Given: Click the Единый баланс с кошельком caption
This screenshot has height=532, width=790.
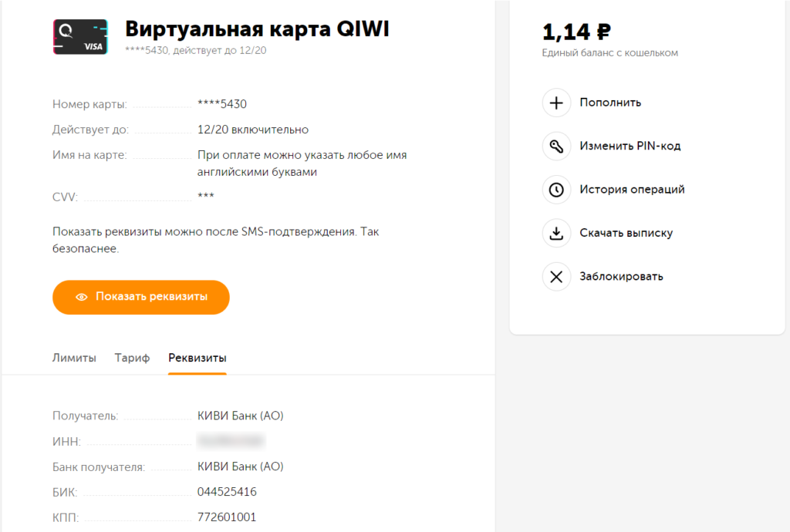Looking at the screenshot, I should click(609, 53).
